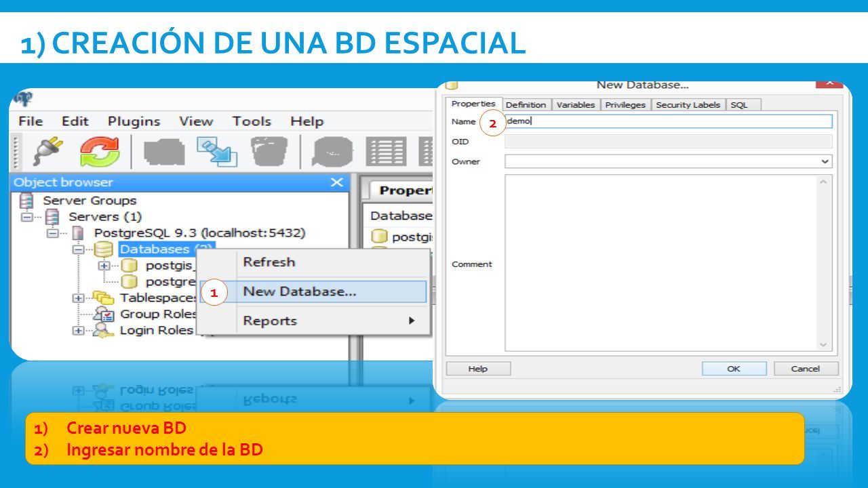Open the Help menu in menu bar

[x=307, y=121]
